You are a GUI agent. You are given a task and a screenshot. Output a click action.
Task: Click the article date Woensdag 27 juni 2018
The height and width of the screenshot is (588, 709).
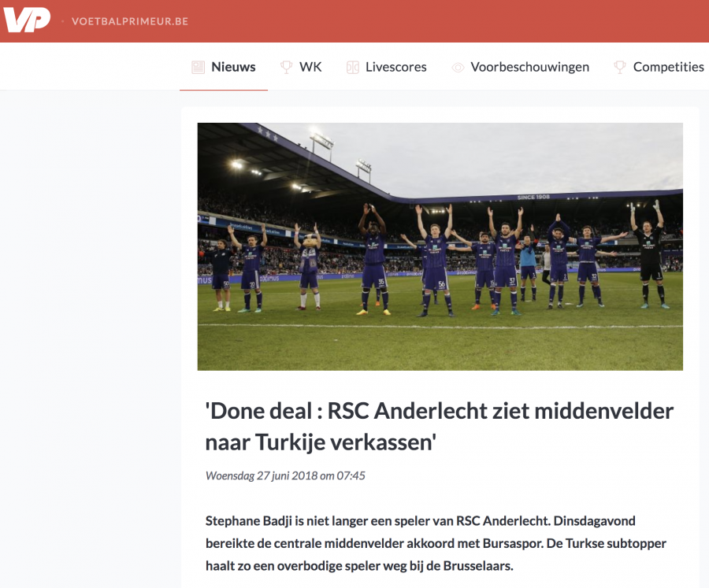point(285,475)
